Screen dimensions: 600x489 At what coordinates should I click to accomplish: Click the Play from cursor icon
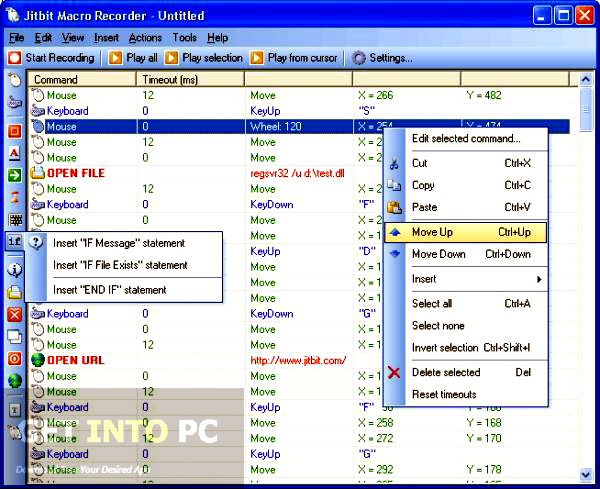(x=257, y=58)
